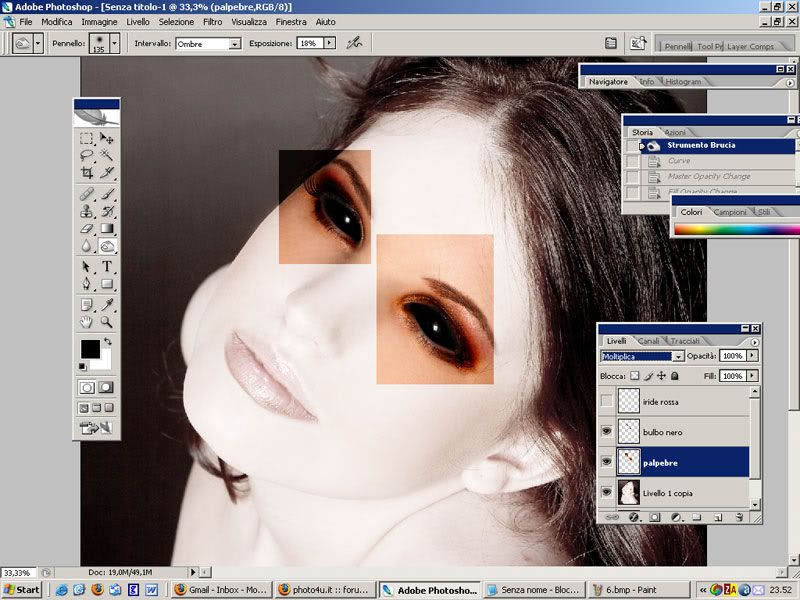
Task: Click Jump to ImageReady icon
Action: [96, 428]
